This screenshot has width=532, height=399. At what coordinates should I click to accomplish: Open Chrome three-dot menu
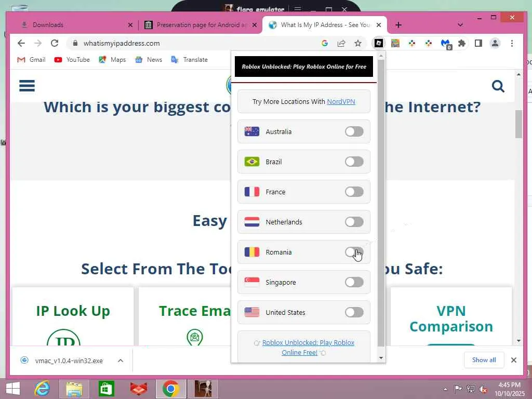pos(512,43)
